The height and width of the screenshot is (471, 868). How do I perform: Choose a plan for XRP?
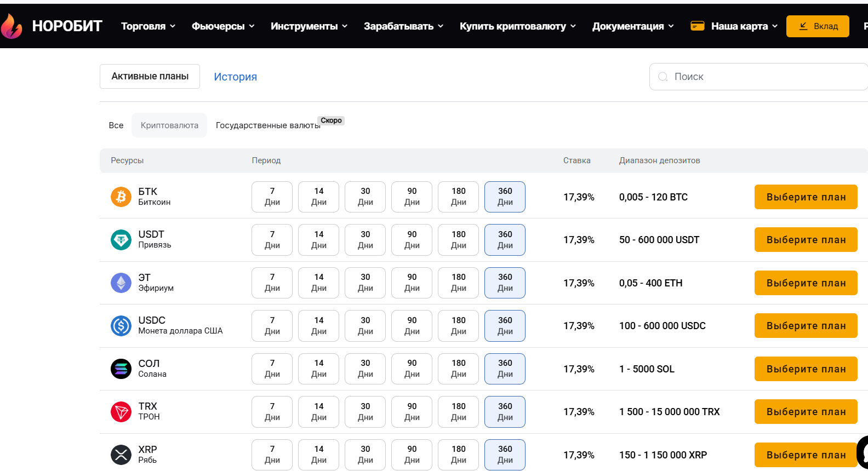(806, 455)
